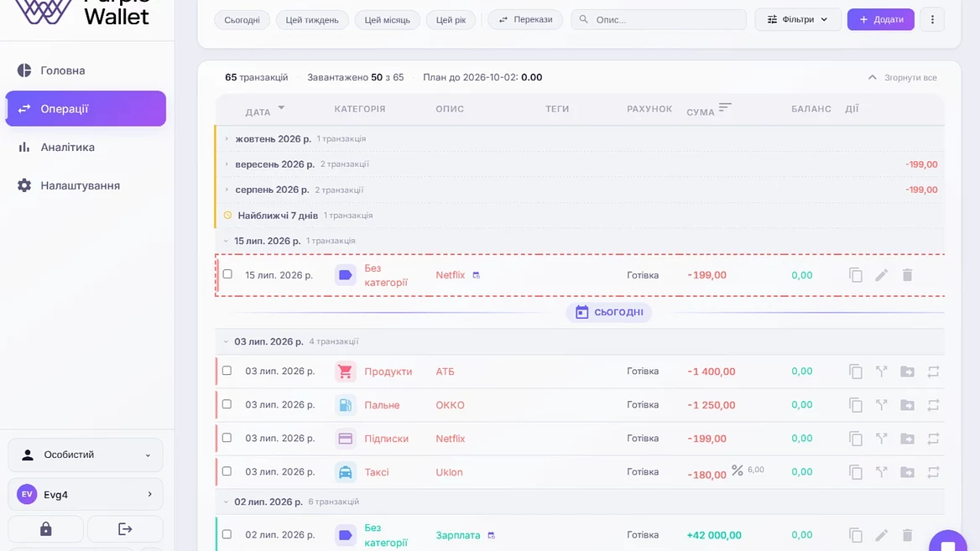This screenshot has height=551, width=980.
Task: Expand the вересень 2026 р. group
Action: pyautogui.click(x=227, y=164)
